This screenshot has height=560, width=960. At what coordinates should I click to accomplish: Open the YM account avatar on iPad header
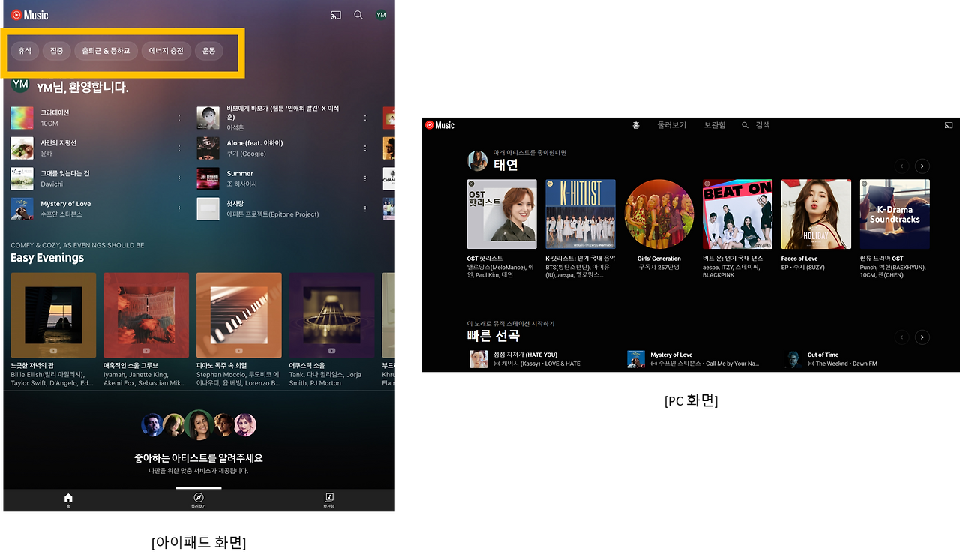(x=381, y=15)
